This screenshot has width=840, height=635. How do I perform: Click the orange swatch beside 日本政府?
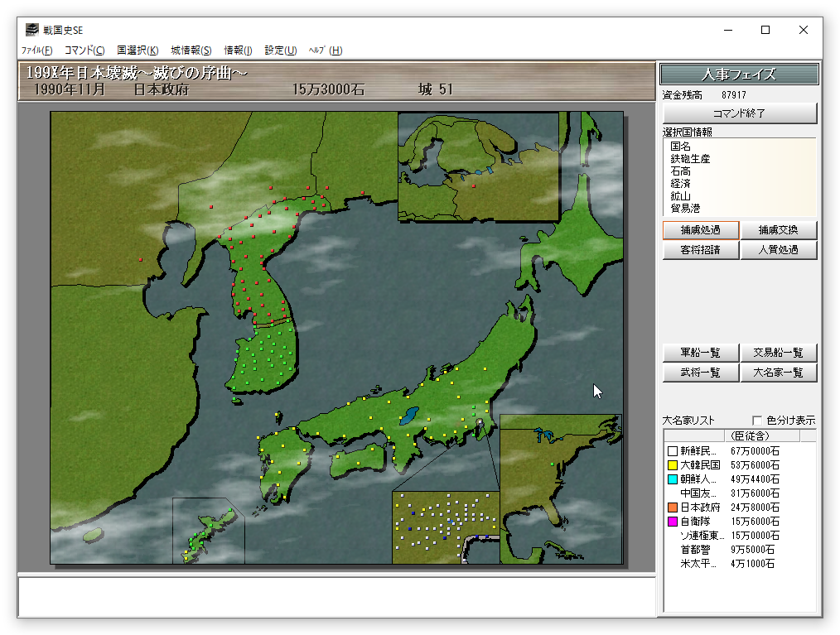pos(672,508)
